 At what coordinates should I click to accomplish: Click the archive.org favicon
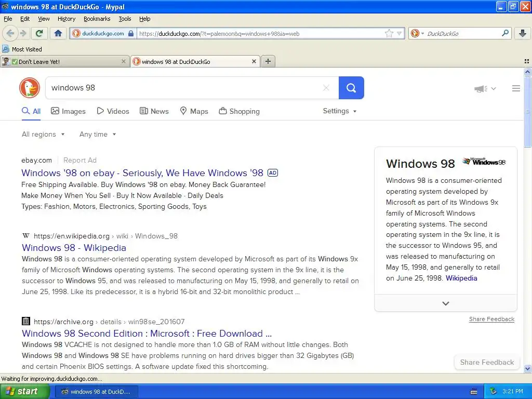tap(26, 321)
